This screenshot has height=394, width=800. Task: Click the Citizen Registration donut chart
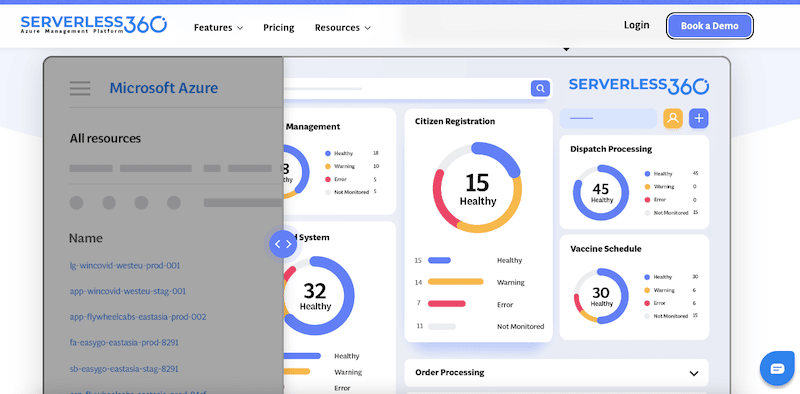[x=477, y=187]
